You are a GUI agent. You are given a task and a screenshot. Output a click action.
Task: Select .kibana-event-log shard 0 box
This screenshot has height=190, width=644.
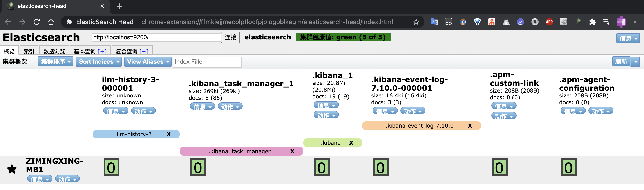tap(381, 167)
